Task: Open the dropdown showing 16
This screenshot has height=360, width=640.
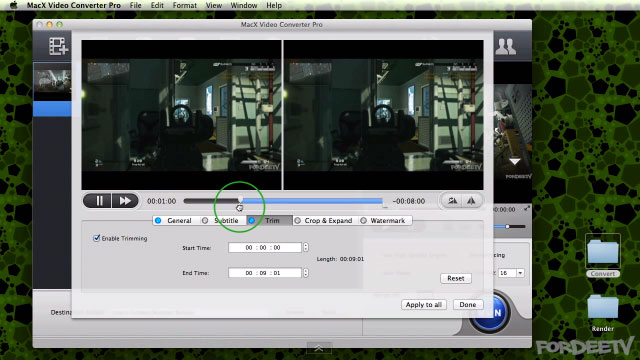Action: point(511,273)
